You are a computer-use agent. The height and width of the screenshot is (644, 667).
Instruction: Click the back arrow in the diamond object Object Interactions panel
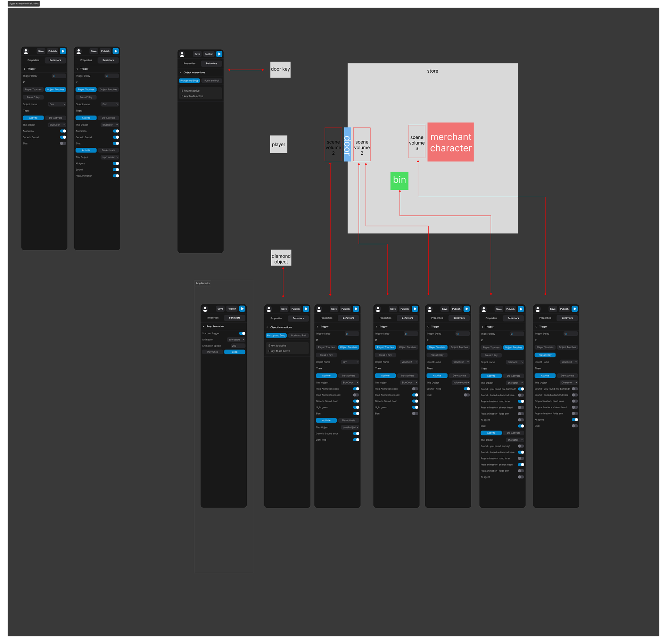click(x=267, y=327)
